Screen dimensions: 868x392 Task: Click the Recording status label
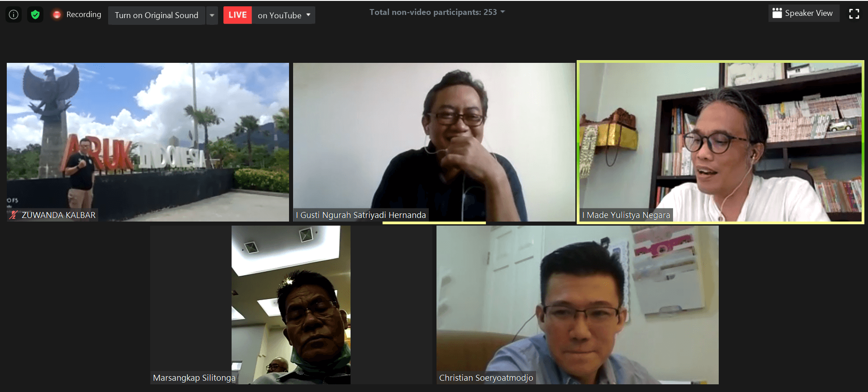coord(84,14)
